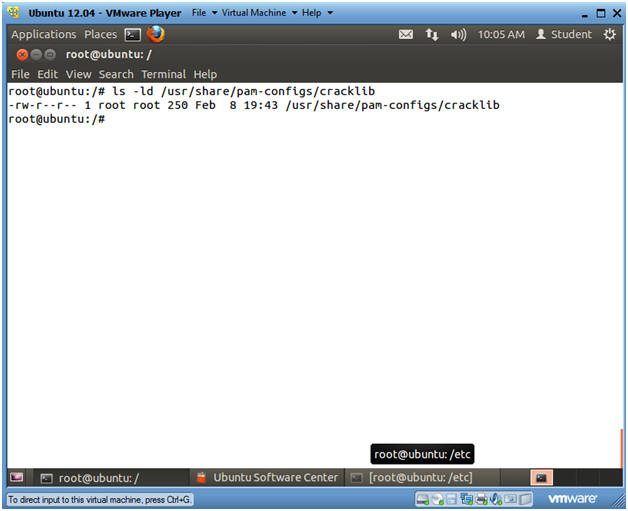The width and height of the screenshot is (628, 511).
Task: Open the Terminal menu in the terminal menubar
Action: (163, 74)
